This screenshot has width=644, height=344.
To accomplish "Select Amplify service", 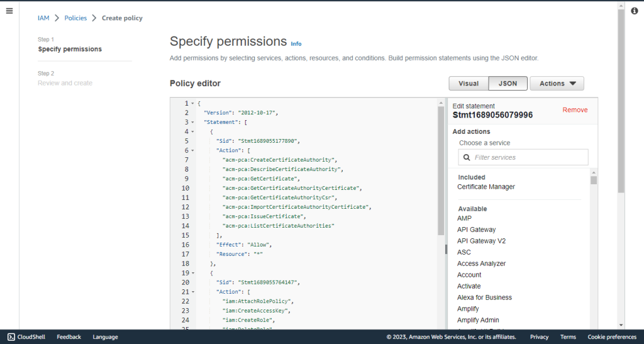I will click(468, 309).
